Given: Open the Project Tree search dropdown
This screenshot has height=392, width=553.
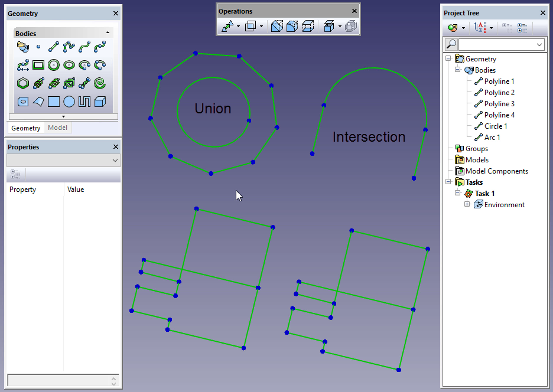Looking at the screenshot, I should pyautogui.click(x=539, y=45).
